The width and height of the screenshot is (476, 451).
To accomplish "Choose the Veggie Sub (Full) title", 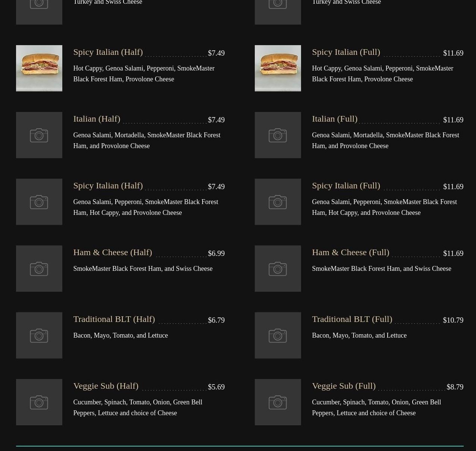I will [x=344, y=386].
